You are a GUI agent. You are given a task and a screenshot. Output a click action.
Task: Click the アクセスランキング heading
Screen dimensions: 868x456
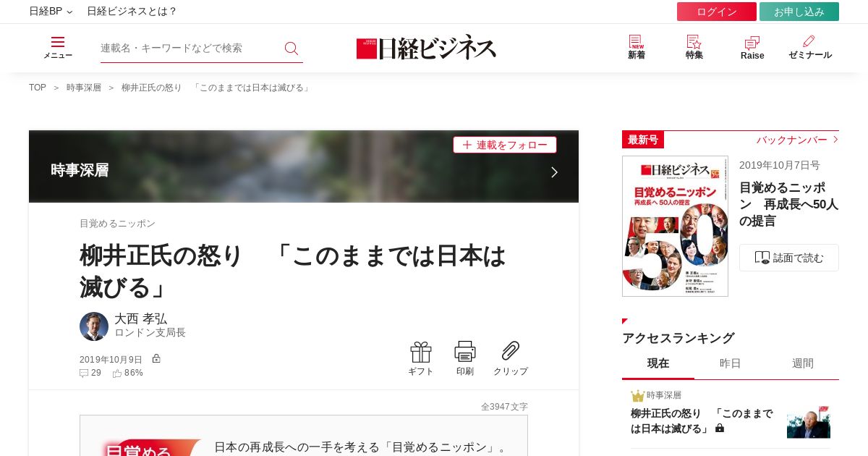678,338
